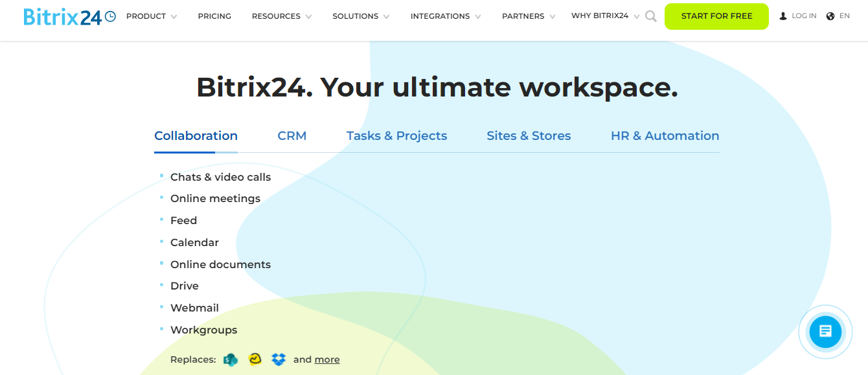Viewport: 868px width, 375px height.
Task: Expand the WHY BITRIX24 menu chevron
Action: (637, 17)
